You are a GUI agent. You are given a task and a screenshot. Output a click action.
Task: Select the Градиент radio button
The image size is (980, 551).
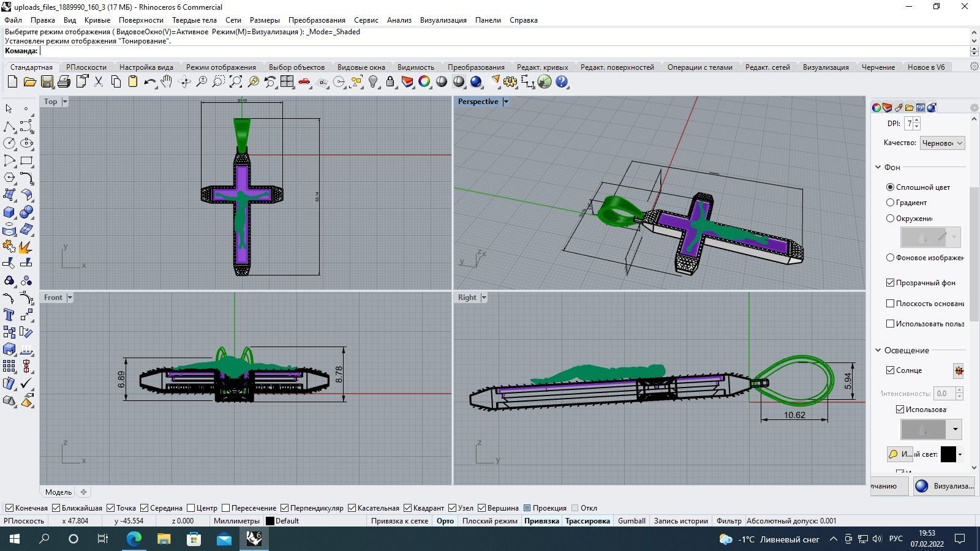[891, 203]
